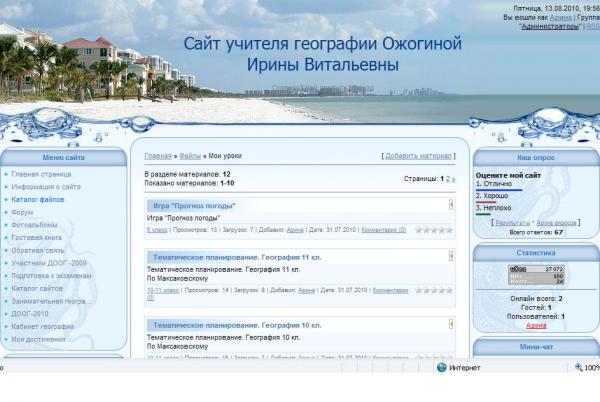Click the poll option 3. Неплохо
The height and width of the screenshot is (402, 600).
pos(494,208)
